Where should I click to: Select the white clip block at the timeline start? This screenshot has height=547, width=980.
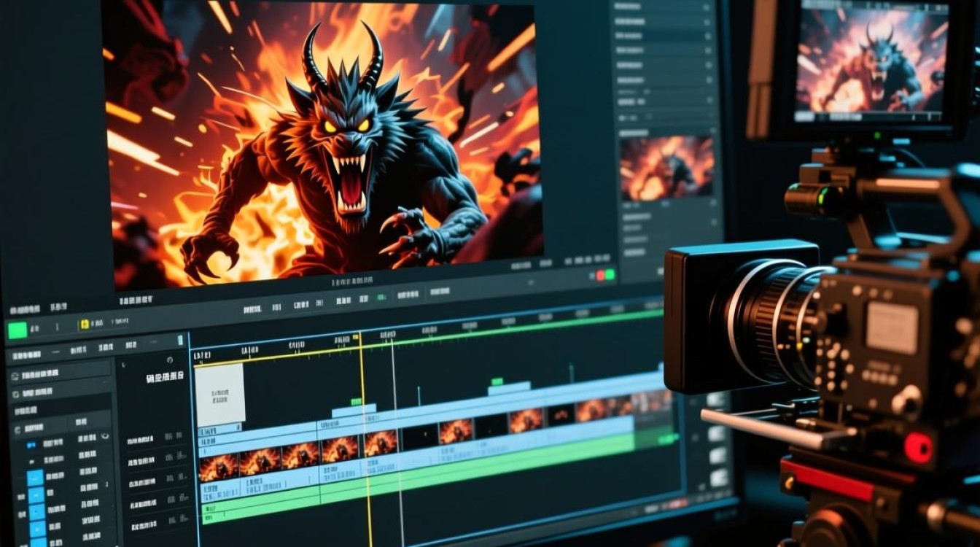pyautogui.click(x=219, y=395)
